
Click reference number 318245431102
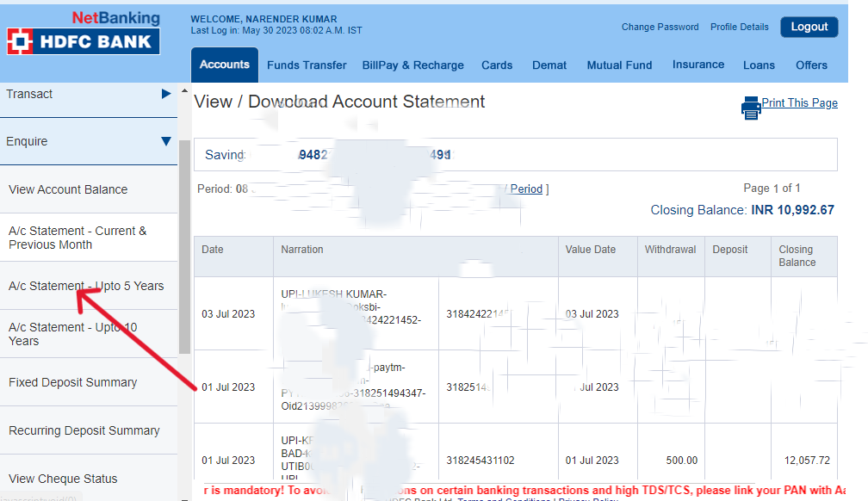[480, 460]
